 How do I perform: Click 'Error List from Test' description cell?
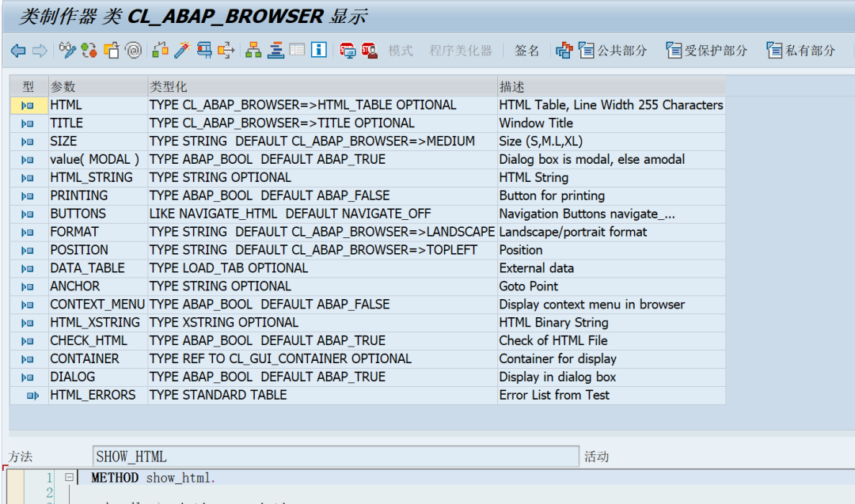click(611, 395)
